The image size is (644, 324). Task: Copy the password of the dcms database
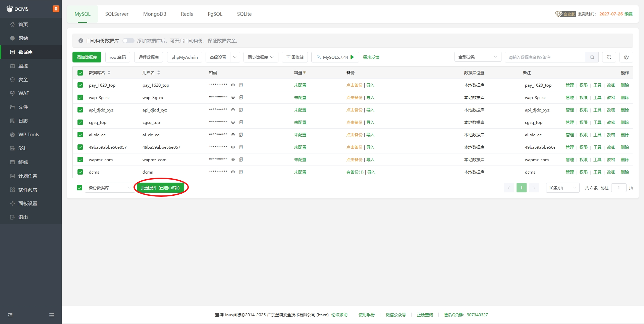tap(241, 172)
